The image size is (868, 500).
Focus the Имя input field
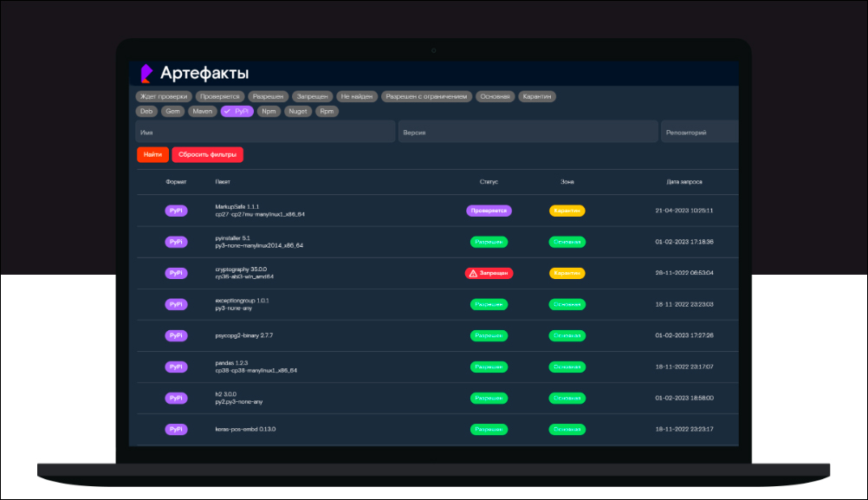click(x=264, y=133)
